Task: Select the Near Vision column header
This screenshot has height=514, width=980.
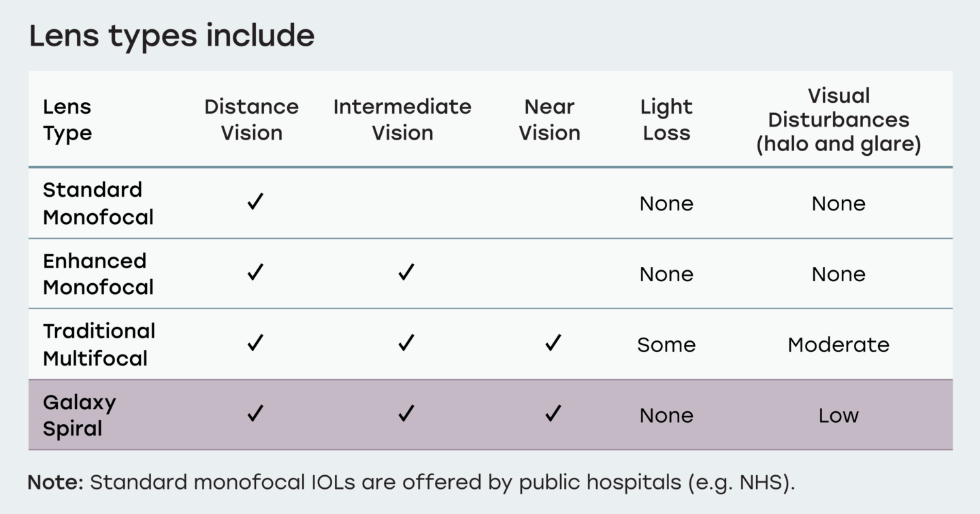Action: (549, 120)
